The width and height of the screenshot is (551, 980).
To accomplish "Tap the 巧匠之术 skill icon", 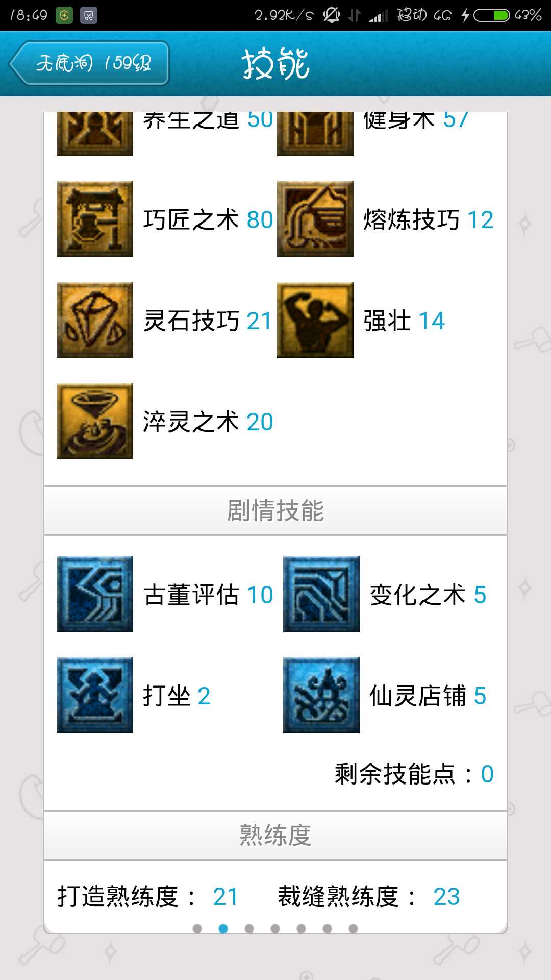I will click(x=95, y=219).
